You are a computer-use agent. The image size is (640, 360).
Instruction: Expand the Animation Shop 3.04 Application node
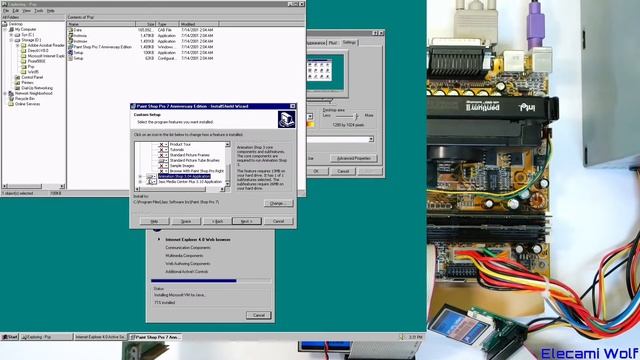pyautogui.click(x=140, y=176)
